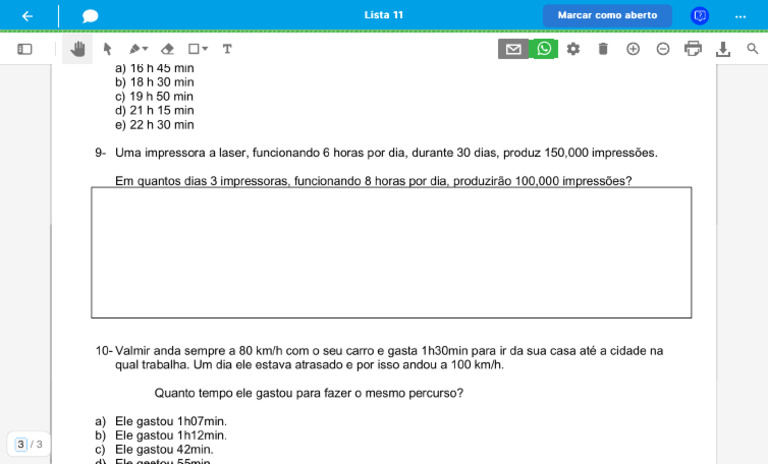Open the comments chat bubble
Image resolution: width=768 pixels, height=464 pixels.
[x=90, y=16]
